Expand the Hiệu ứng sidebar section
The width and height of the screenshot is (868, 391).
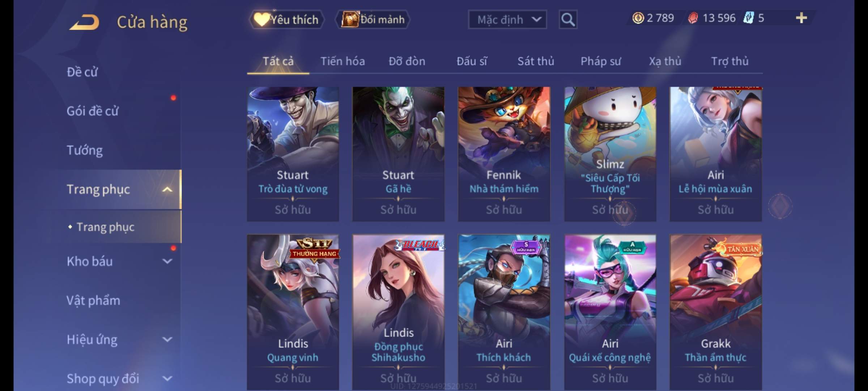tap(167, 339)
